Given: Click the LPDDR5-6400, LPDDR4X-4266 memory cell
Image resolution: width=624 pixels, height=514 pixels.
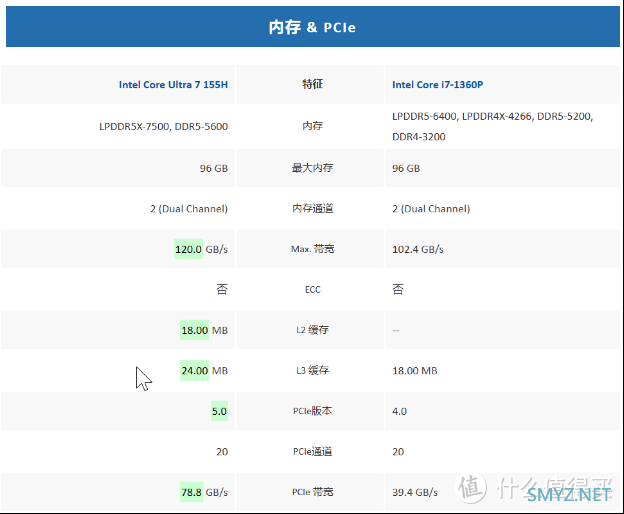Looking at the screenshot, I should point(492,127).
